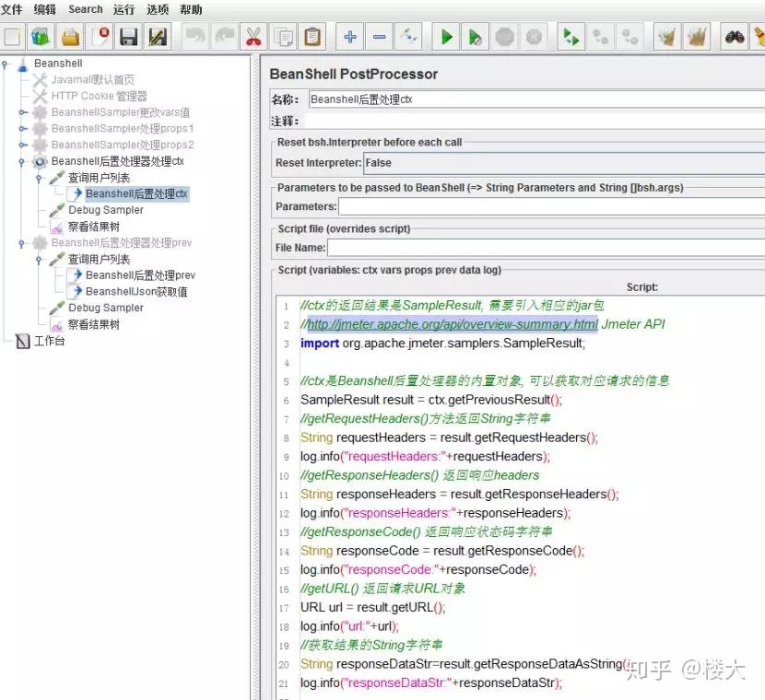The height and width of the screenshot is (700, 765).
Task: Create a new test plan
Action: 11,37
